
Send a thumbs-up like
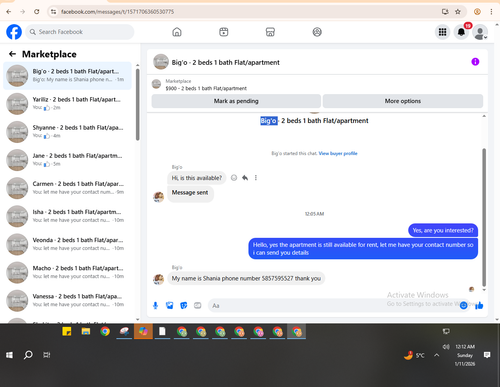tap(479, 305)
